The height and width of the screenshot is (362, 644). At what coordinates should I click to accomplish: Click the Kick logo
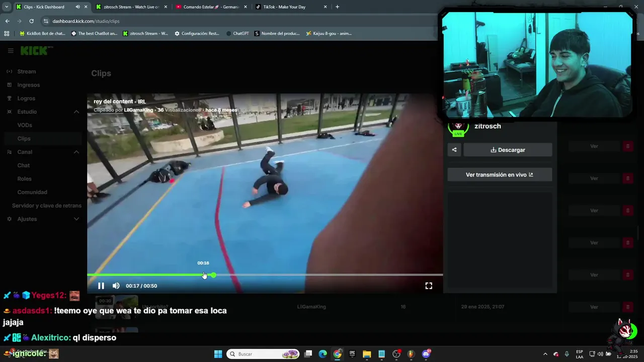click(36, 50)
